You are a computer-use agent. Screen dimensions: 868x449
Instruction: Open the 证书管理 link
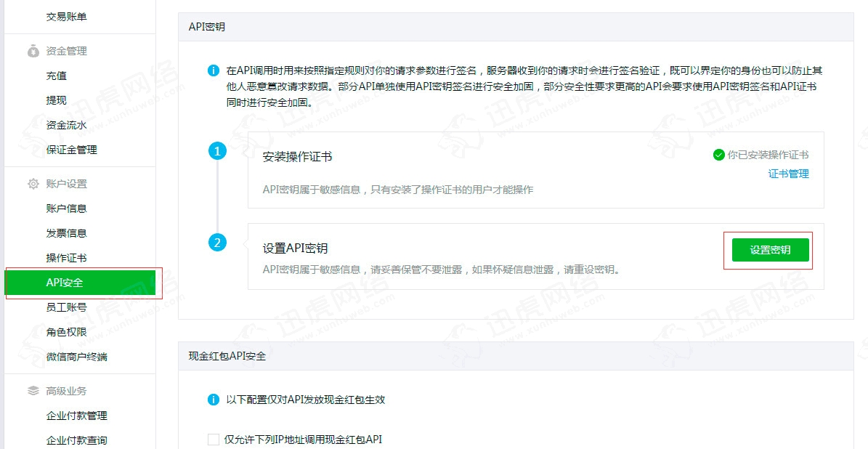click(x=788, y=174)
